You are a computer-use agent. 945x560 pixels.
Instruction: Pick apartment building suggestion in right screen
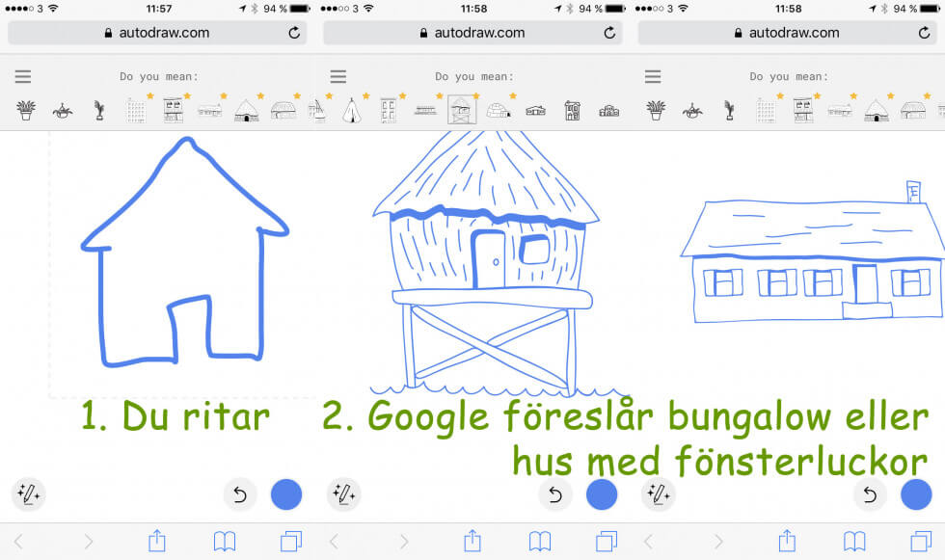pos(767,110)
